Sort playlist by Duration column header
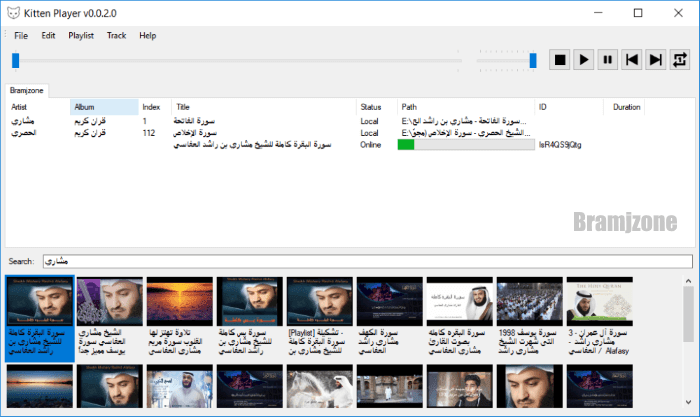The height and width of the screenshot is (417, 700). (626, 107)
